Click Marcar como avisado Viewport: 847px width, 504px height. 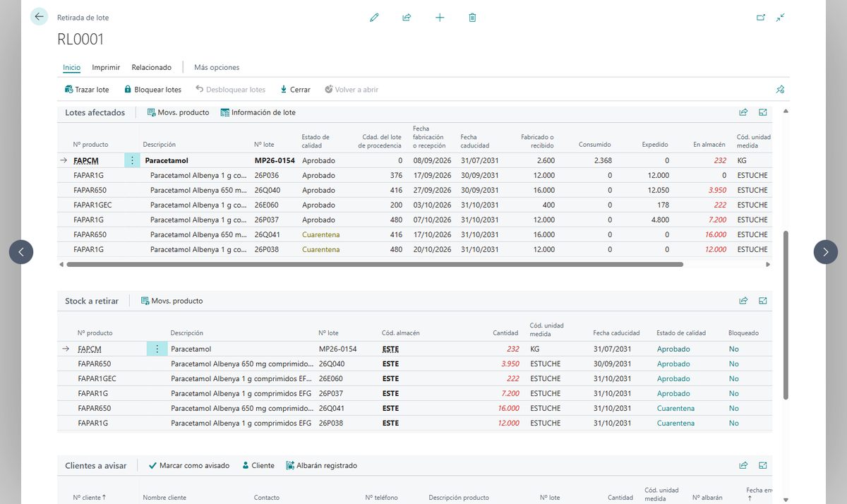(x=189, y=466)
